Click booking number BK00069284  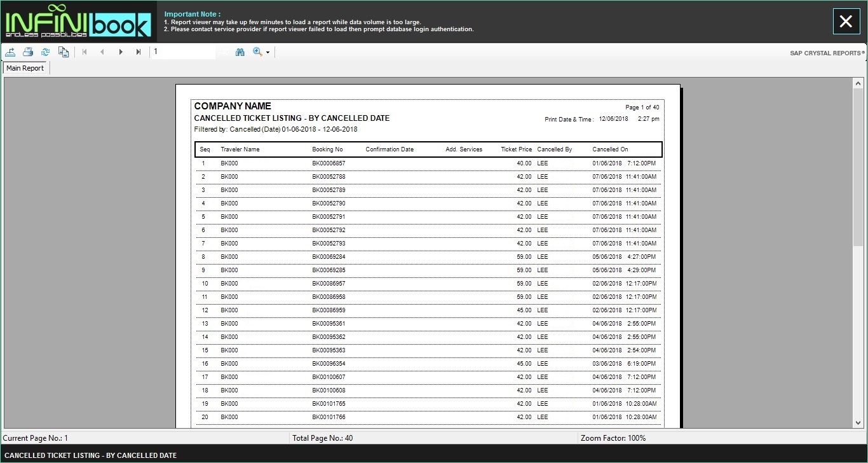tap(329, 257)
